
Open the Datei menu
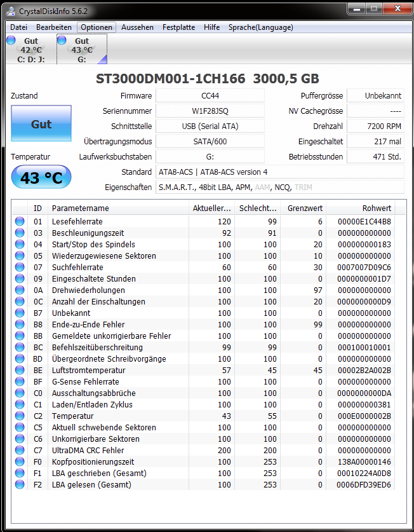click(18, 27)
